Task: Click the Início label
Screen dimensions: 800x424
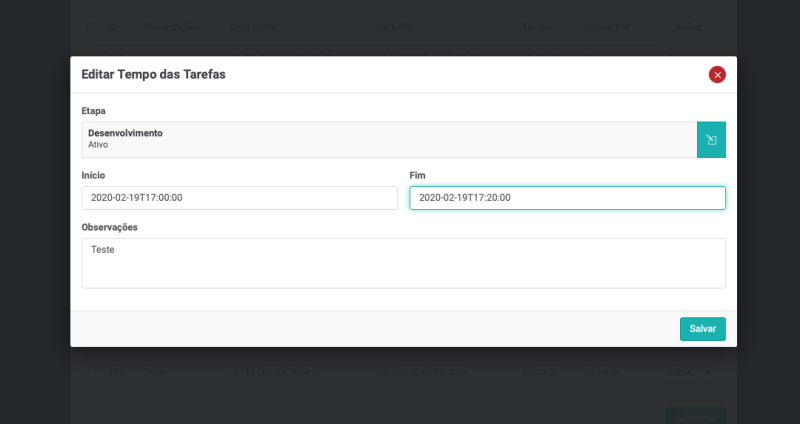Action: (x=93, y=175)
